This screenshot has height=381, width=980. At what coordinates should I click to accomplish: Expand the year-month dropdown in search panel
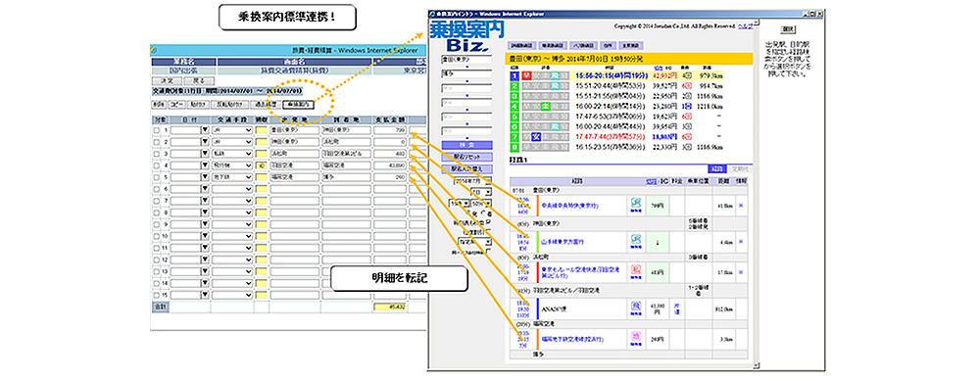pyautogui.click(x=472, y=181)
